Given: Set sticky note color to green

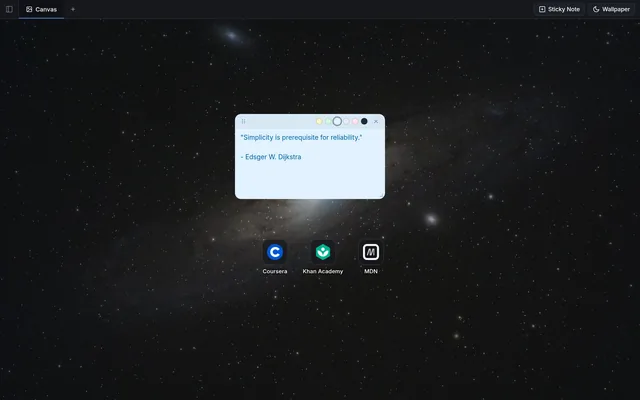Looking at the screenshot, I should click(x=328, y=121).
